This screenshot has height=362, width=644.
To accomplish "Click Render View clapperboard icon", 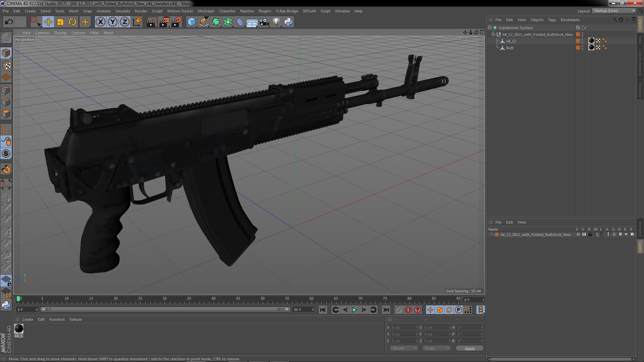I will point(152,22).
